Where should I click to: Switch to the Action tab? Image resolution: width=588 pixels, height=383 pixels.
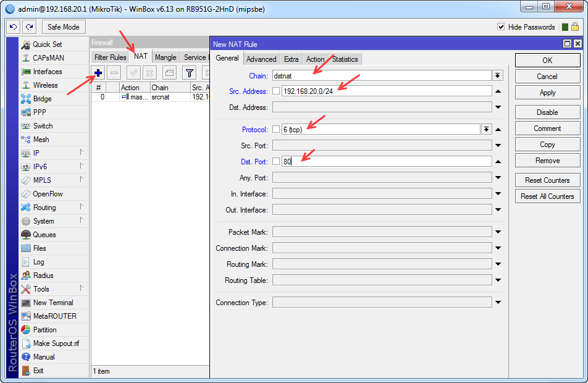315,59
